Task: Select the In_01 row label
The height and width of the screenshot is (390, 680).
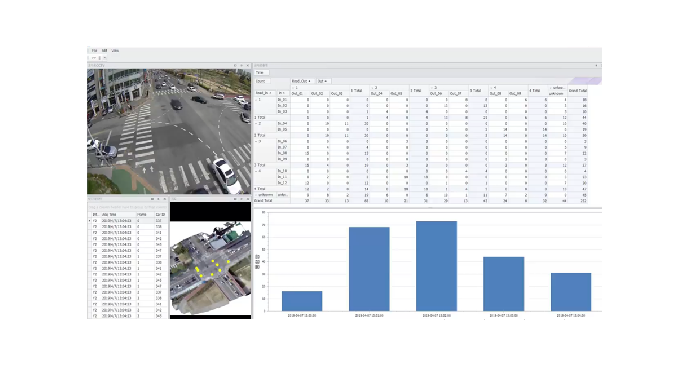Action: coord(283,100)
